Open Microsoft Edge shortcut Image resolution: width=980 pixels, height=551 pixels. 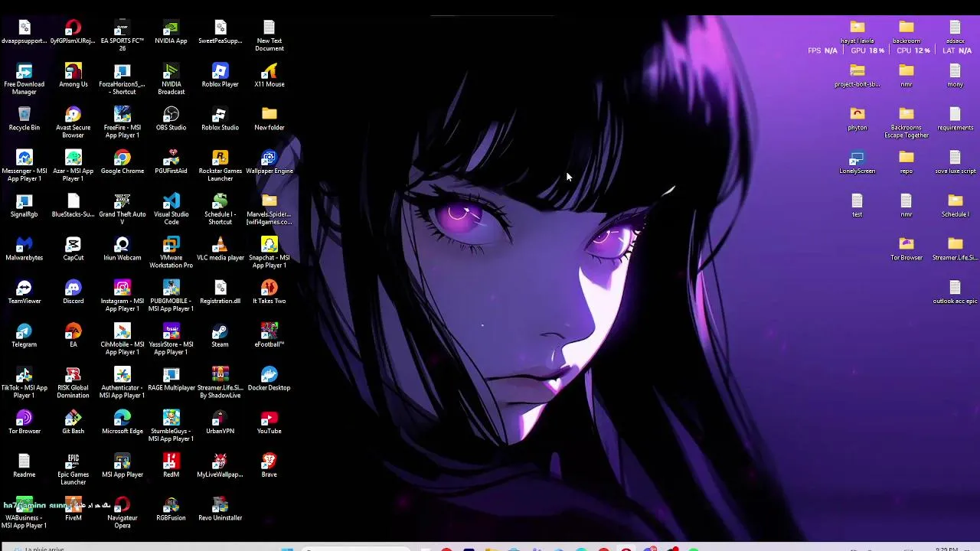[x=122, y=423]
